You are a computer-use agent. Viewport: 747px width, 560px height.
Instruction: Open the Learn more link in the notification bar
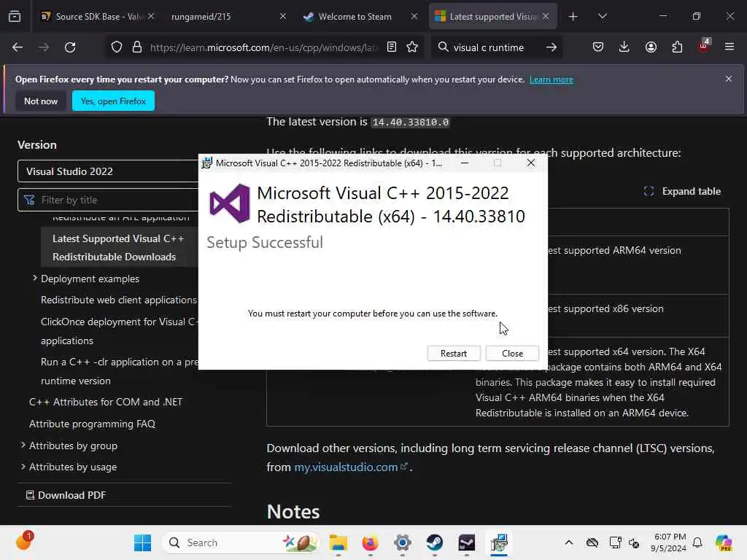551,79
